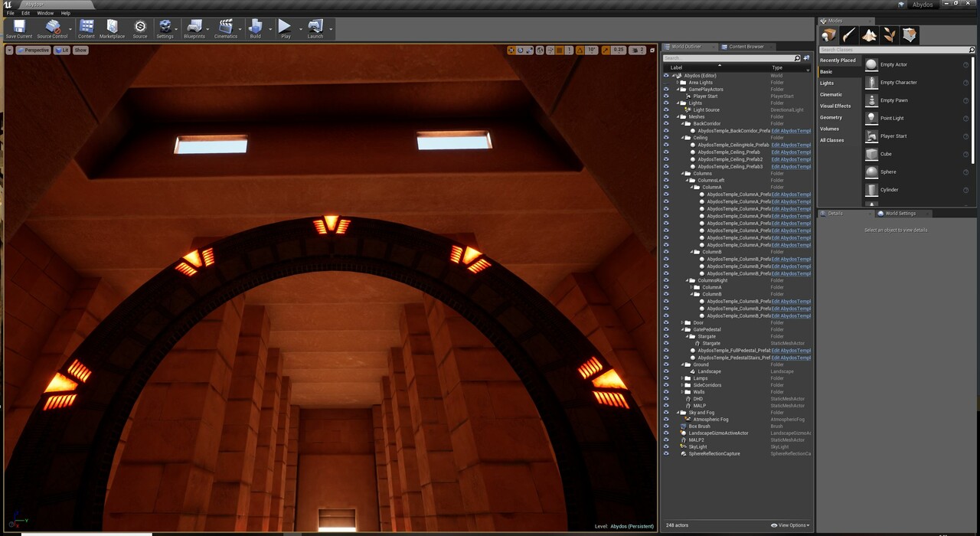Click Edit link for AbydosTemple_CeilingHole_Prefab

coord(791,145)
